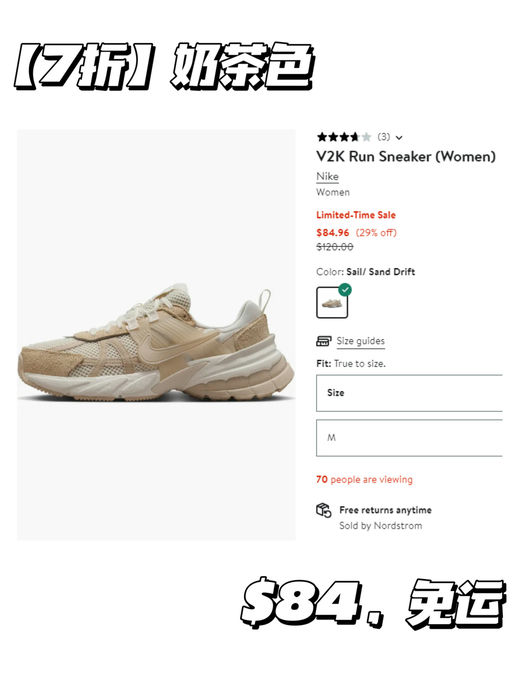The image size is (512, 683).
Task: Open the Size dropdown
Action: [409, 393]
